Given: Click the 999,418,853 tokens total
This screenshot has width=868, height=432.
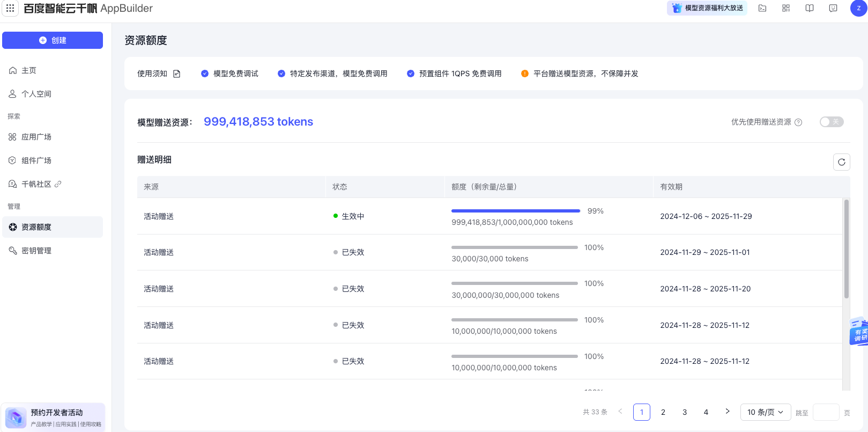Looking at the screenshot, I should (x=258, y=122).
